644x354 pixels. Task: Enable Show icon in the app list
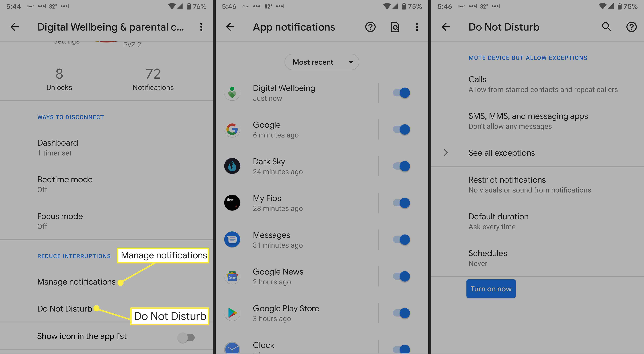point(186,338)
